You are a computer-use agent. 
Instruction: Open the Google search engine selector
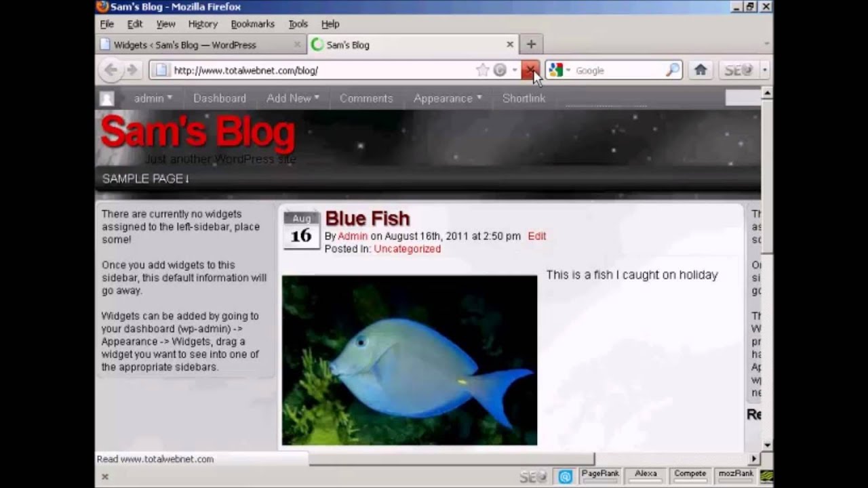pos(559,70)
